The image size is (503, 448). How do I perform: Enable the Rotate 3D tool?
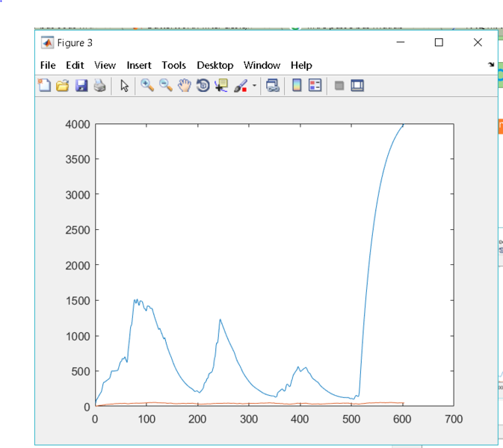click(203, 86)
